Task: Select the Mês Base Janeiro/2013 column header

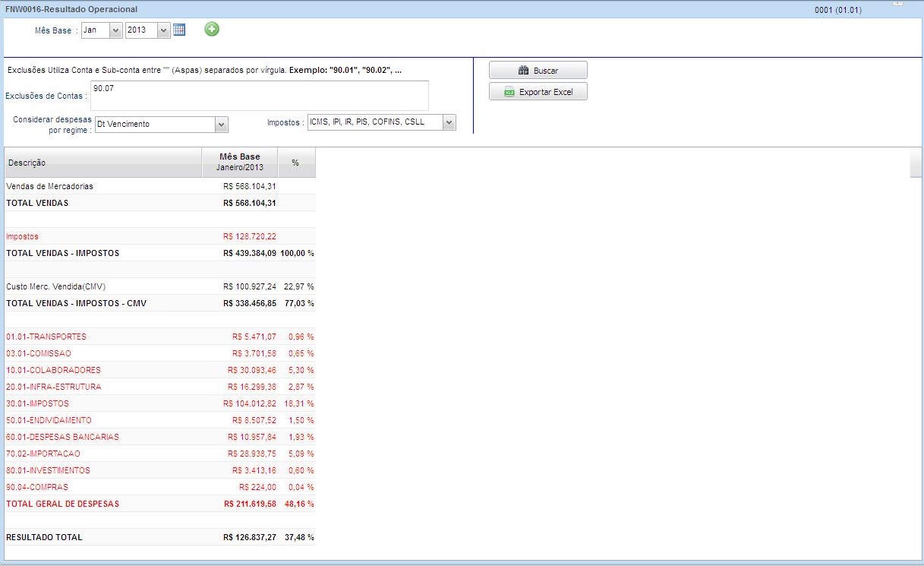Action: [x=239, y=162]
